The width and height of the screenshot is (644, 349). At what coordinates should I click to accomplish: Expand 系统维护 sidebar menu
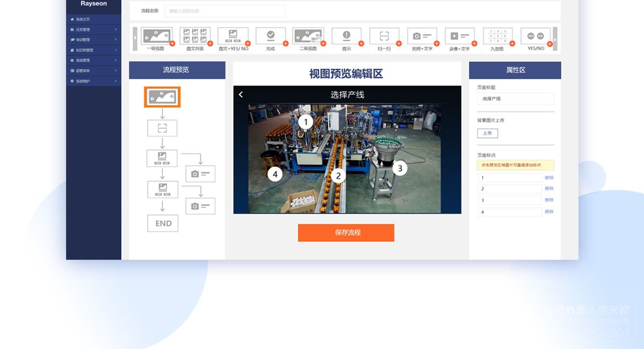coord(94,81)
